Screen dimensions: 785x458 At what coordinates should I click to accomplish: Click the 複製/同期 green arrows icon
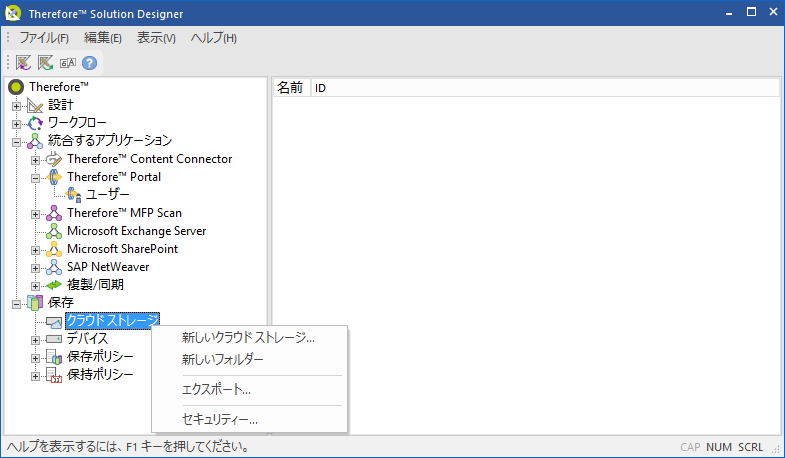point(54,285)
